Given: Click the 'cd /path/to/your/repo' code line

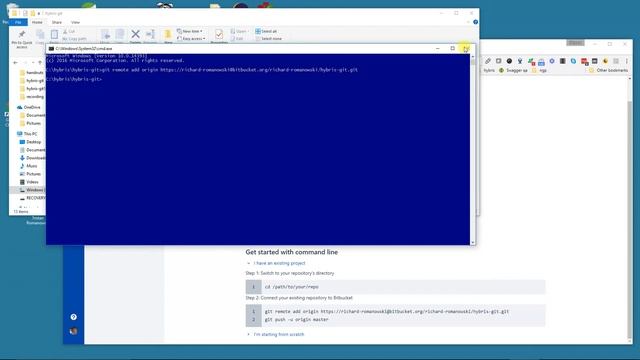Looking at the screenshot, I should (x=291, y=287).
